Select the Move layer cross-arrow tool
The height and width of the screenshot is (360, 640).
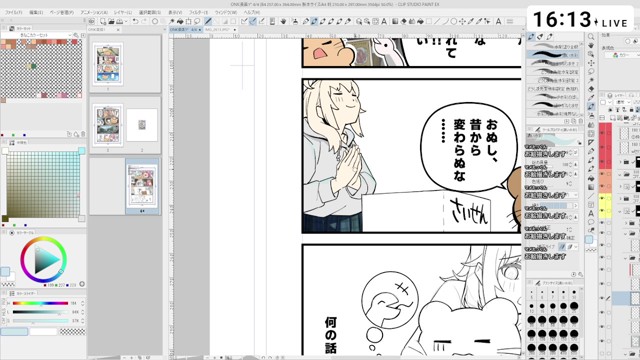591,63
